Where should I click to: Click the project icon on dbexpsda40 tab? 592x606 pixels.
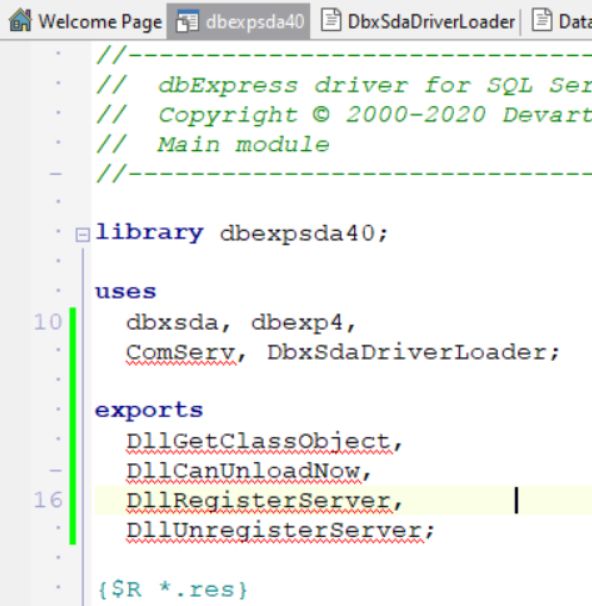point(187,21)
